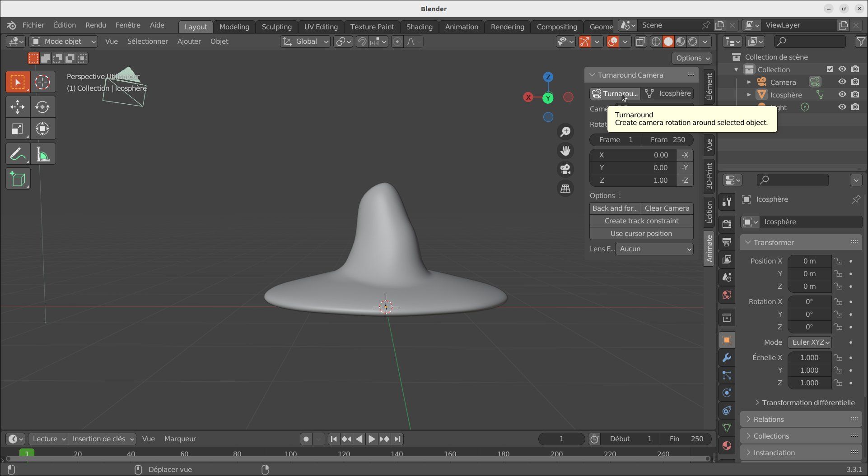Click the Position X value field
The image size is (868, 476).
[809, 261]
